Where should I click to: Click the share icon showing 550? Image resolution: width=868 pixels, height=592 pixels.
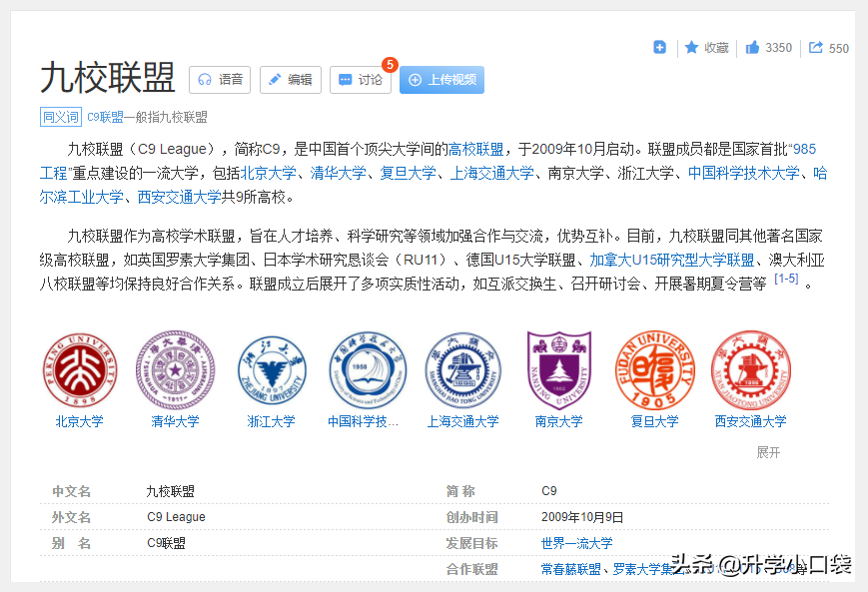(816, 47)
